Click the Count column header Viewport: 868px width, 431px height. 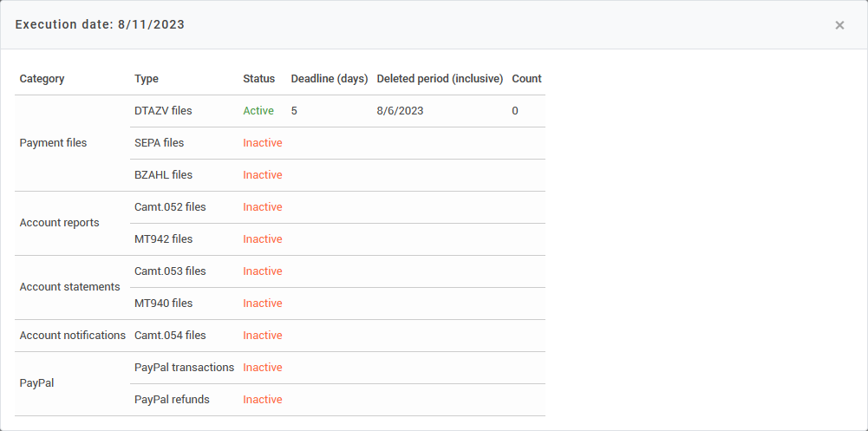526,79
